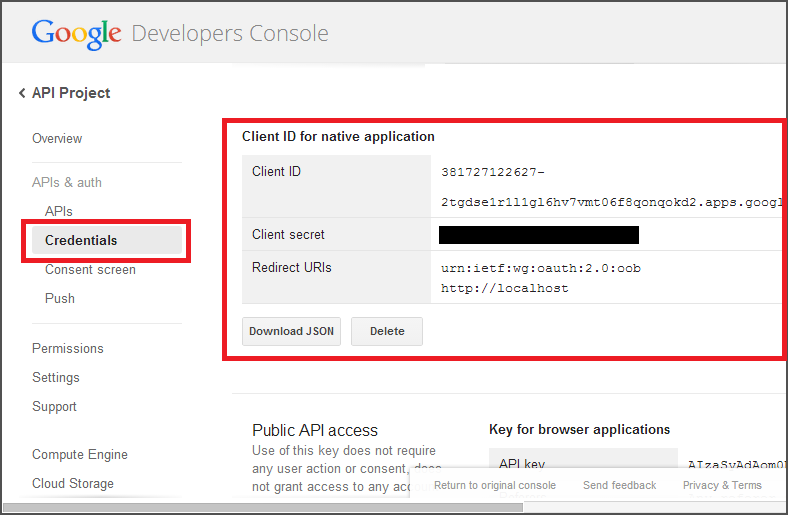Viewport: 788px width, 515px height.
Task: Click the back chevron beside API Project
Action: click(22, 93)
